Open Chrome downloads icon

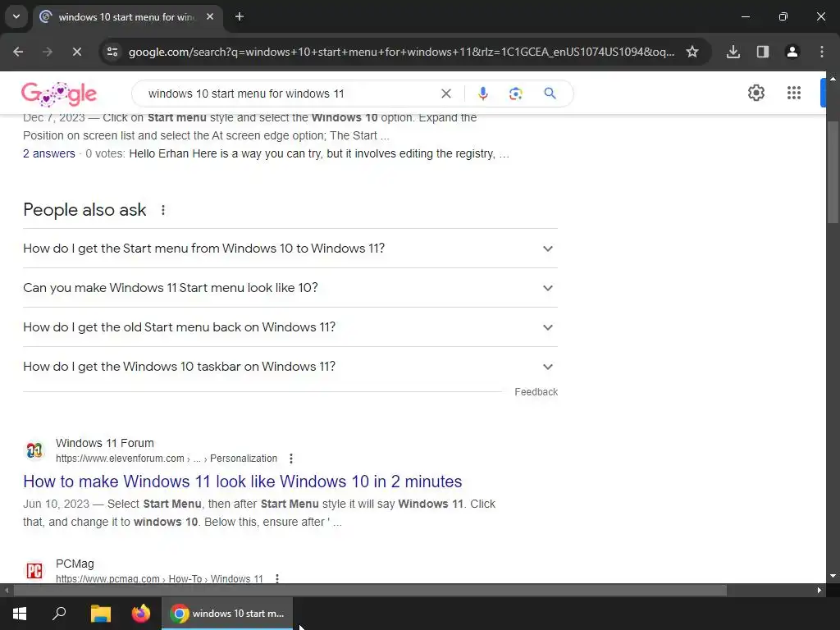click(x=733, y=52)
